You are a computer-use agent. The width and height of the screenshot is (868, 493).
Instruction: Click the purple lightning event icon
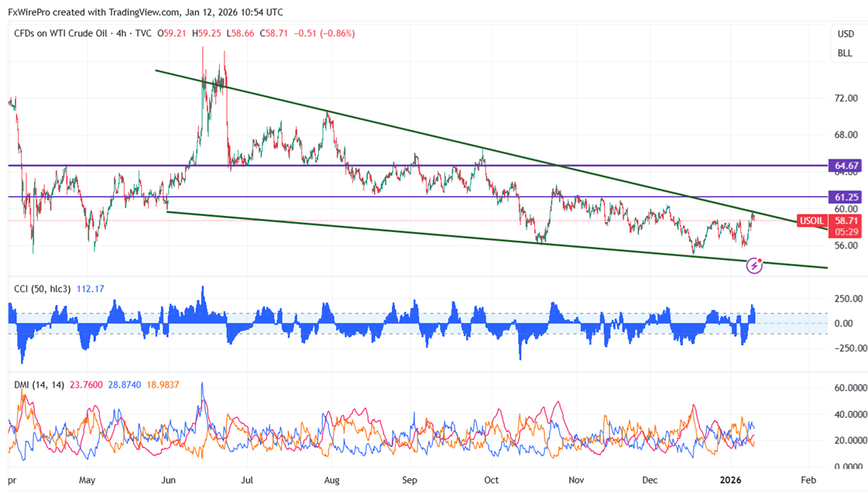754,265
